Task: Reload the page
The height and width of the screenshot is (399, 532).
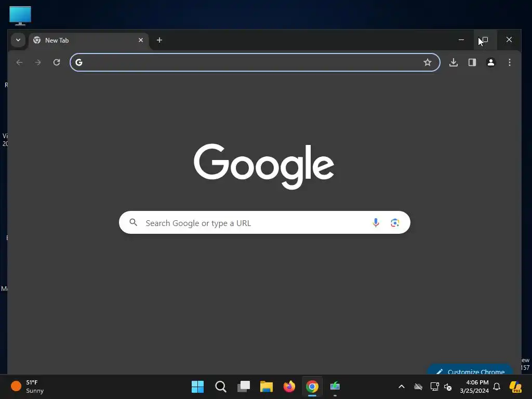Action: pos(57,62)
